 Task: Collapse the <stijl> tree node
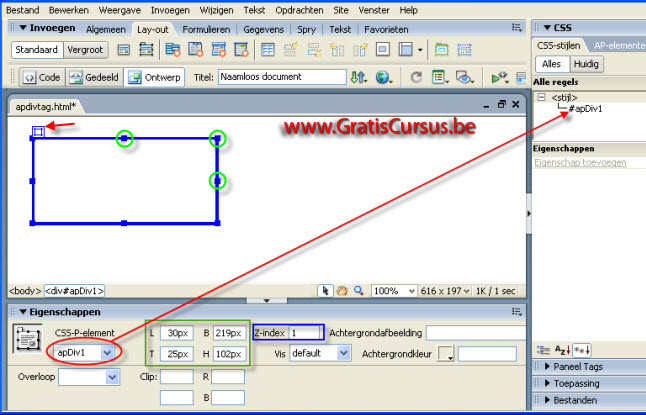tap(541, 97)
